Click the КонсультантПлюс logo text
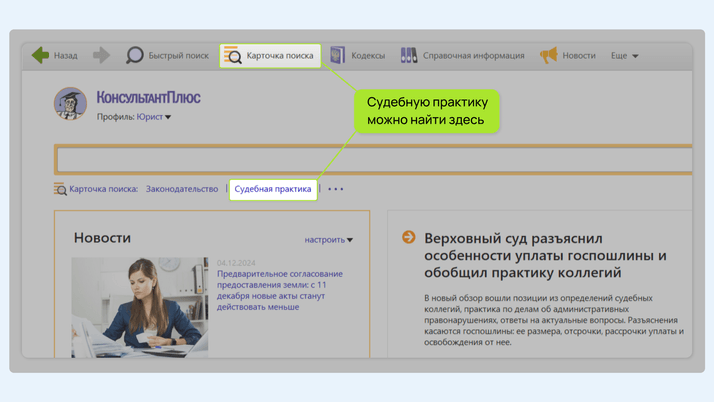Image resolution: width=714 pixels, height=402 pixels. [x=148, y=97]
